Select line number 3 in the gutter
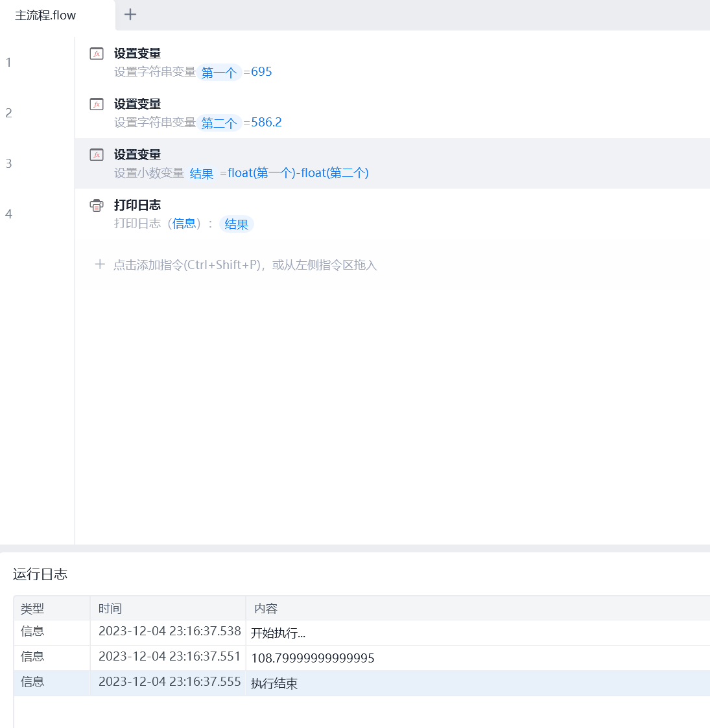 (x=8, y=164)
